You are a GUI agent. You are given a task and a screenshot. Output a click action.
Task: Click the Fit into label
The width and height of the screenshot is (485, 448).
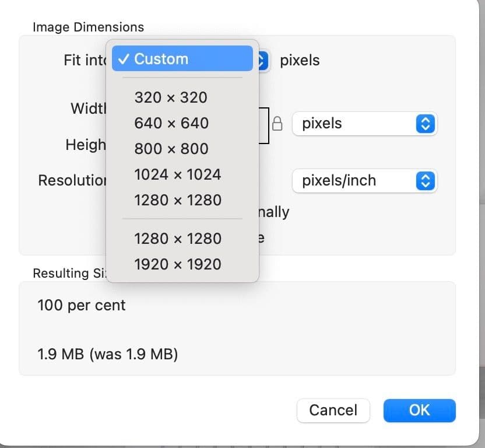pyautogui.click(x=85, y=60)
